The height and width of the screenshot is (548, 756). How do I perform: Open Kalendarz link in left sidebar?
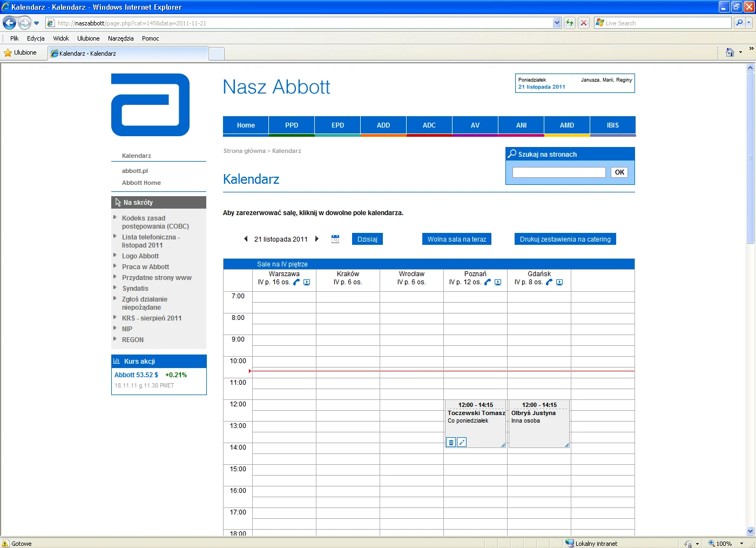coord(137,156)
